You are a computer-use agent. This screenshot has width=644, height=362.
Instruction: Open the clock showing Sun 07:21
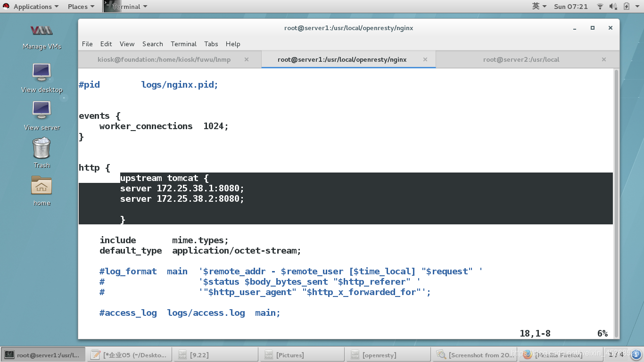(x=571, y=7)
